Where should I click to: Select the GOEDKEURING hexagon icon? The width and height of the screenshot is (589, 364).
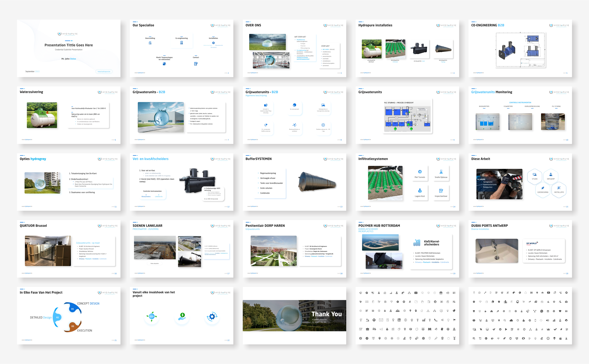[543, 188]
